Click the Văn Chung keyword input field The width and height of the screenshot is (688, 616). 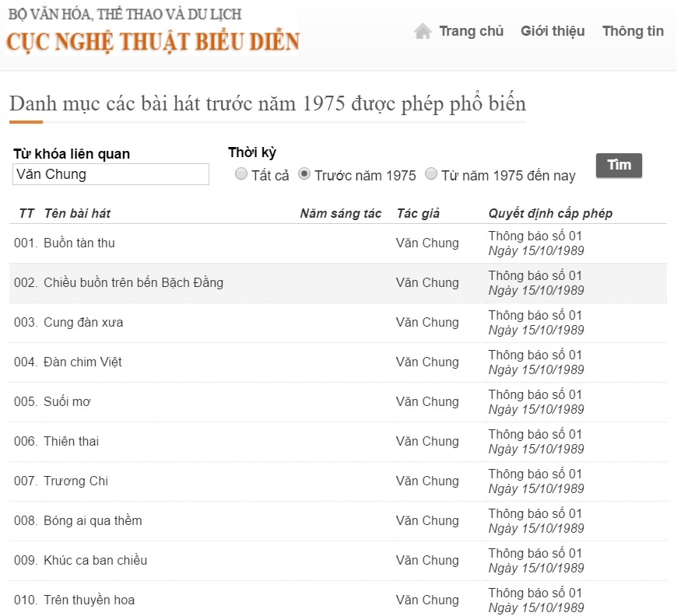point(111,174)
